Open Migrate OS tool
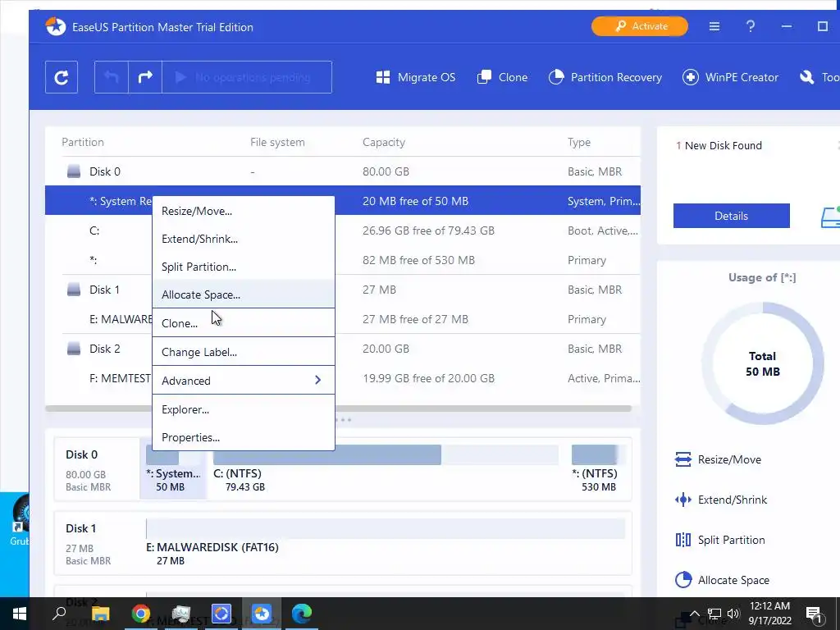The height and width of the screenshot is (630, 840). click(416, 77)
